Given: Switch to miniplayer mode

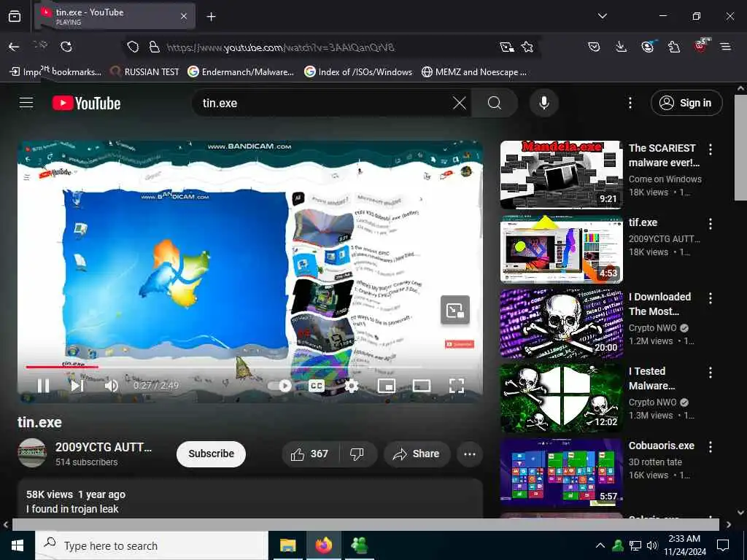Looking at the screenshot, I should click(x=387, y=386).
